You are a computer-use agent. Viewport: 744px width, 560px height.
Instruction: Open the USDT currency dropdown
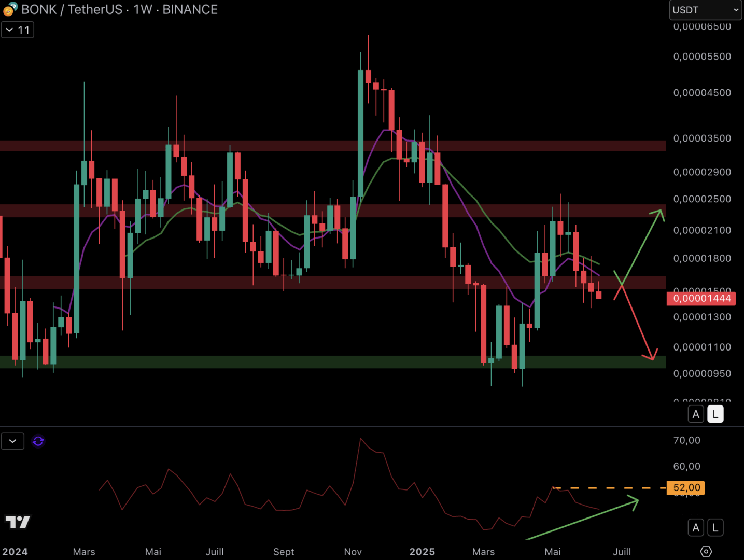point(705,10)
